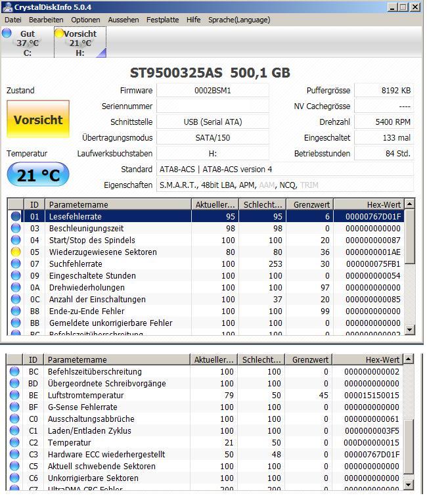Open the Datei menu

click(x=13, y=20)
